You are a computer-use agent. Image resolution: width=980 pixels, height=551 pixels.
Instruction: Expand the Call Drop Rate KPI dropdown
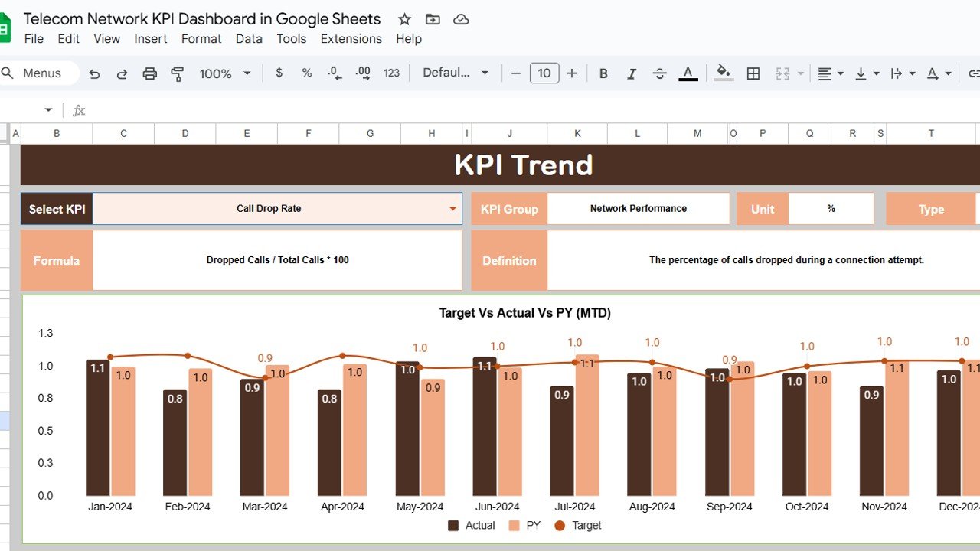click(x=452, y=209)
